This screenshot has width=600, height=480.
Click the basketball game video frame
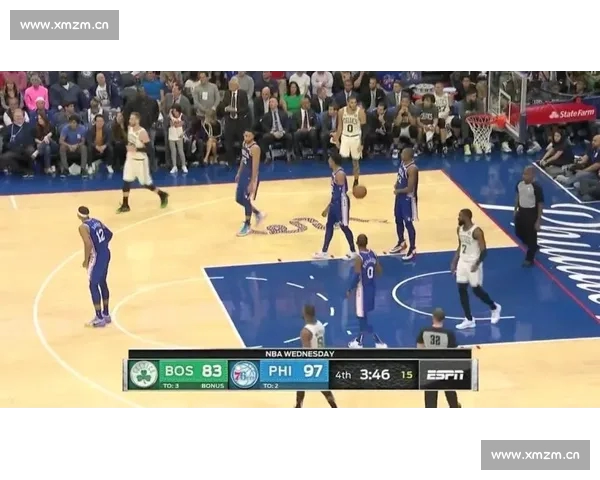pos(300,239)
